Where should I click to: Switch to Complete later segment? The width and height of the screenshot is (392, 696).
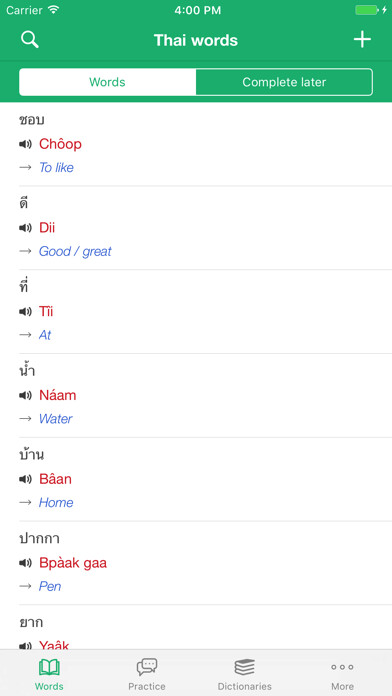click(x=284, y=82)
